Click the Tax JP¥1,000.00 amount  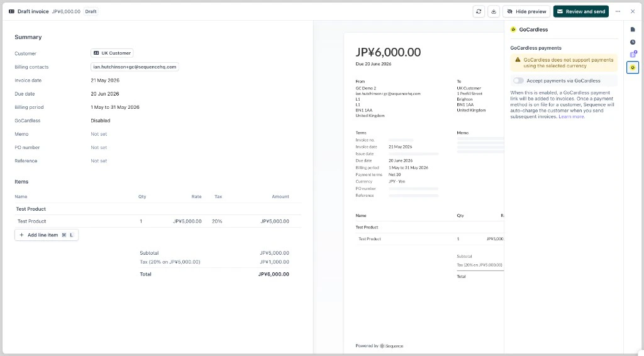[x=274, y=262]
